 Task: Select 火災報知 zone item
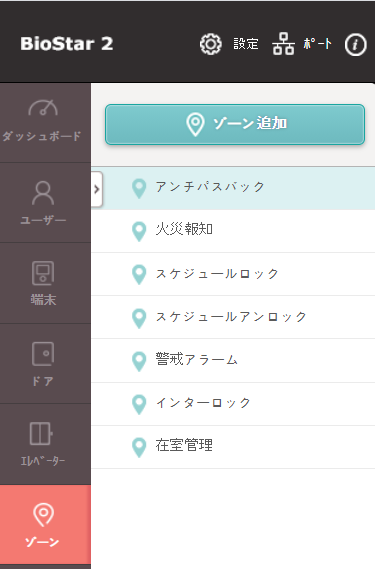click(233, 231)
